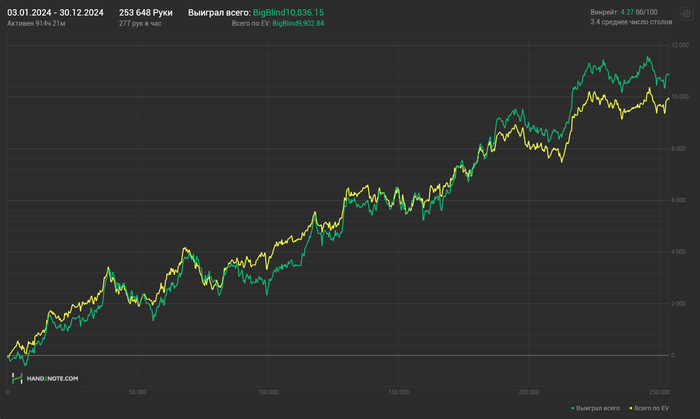This screenshot has width=700, height=419.
Task: Click total won value BigBlind10,836.15
Action: tap(288, 12)
